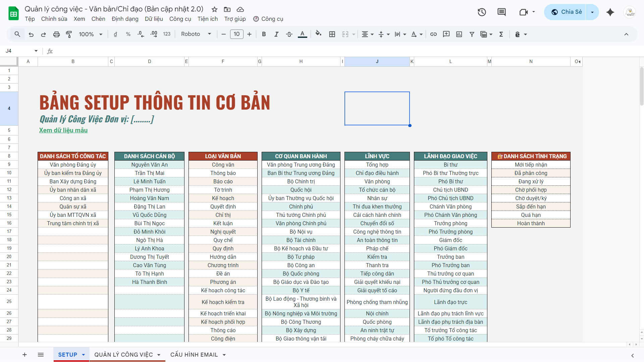Click the insert chart icon

coord(459,34)
